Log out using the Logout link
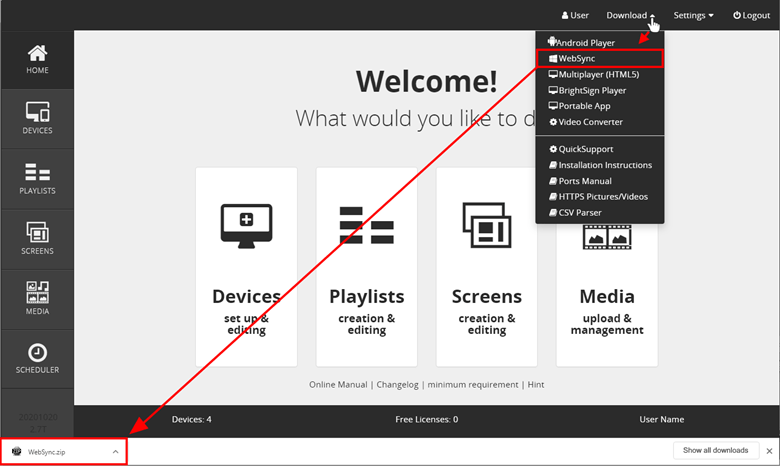Viewport: 780px width, 466px height. [x=751, y=15]
